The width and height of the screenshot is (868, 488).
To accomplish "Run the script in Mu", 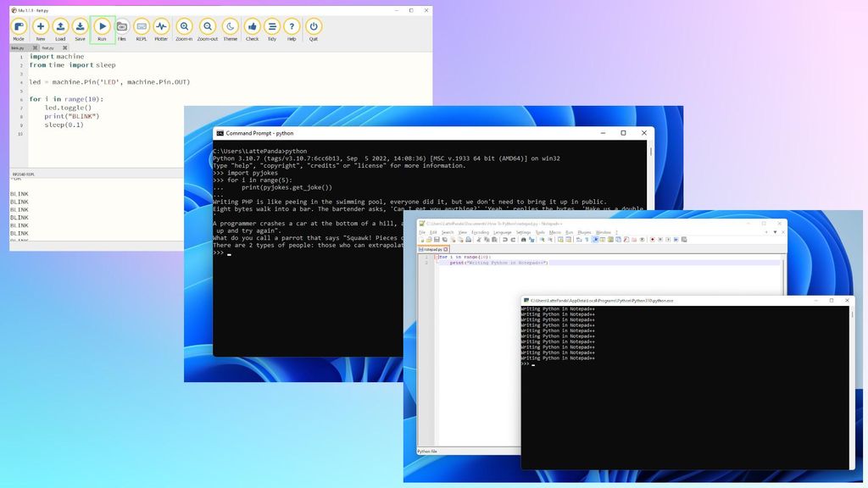I will pos(101,27).
